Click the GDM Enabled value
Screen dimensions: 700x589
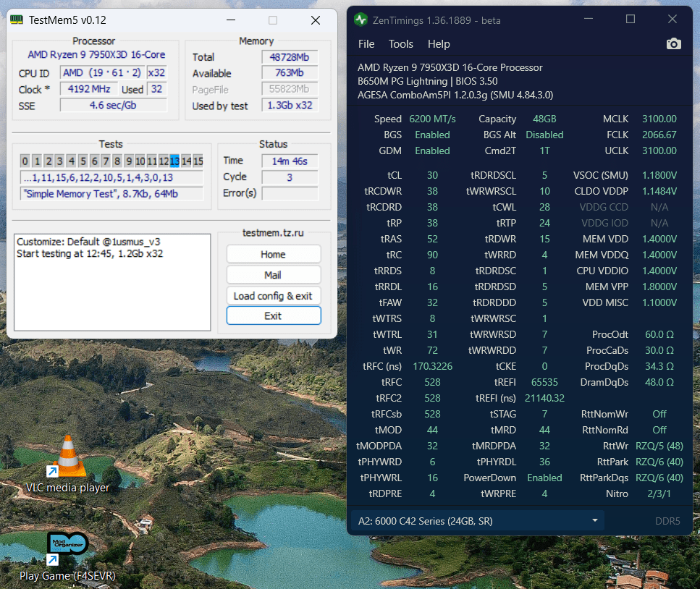pos(432,151)
